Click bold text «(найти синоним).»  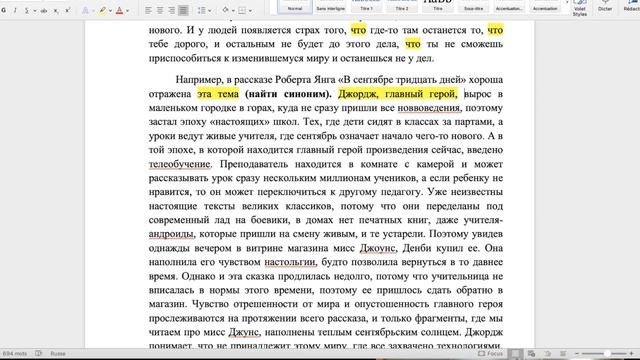pos(289,94)
